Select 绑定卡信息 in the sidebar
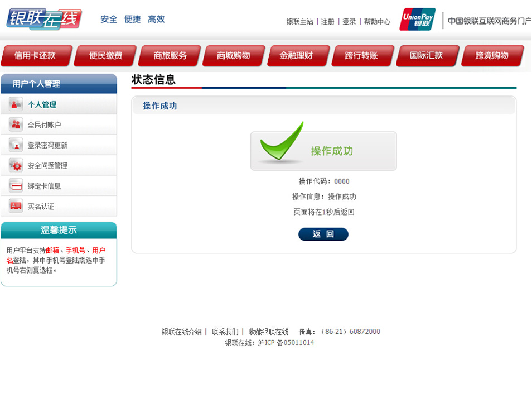This screenshot has width=532, height=407. click(59, 186)
